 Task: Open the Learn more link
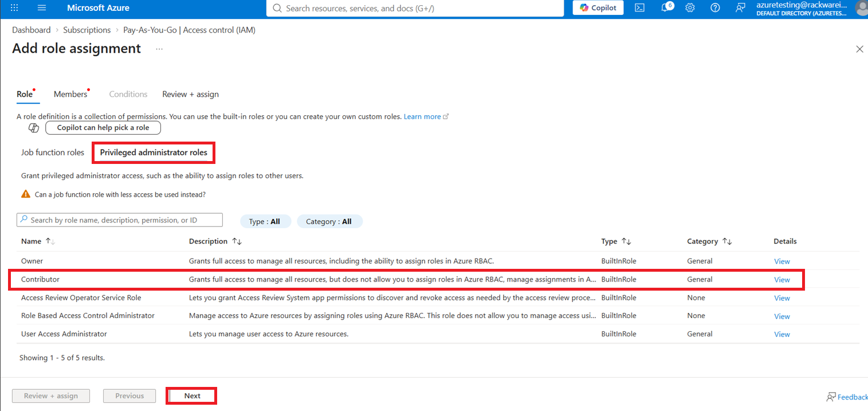coord(426,116)
